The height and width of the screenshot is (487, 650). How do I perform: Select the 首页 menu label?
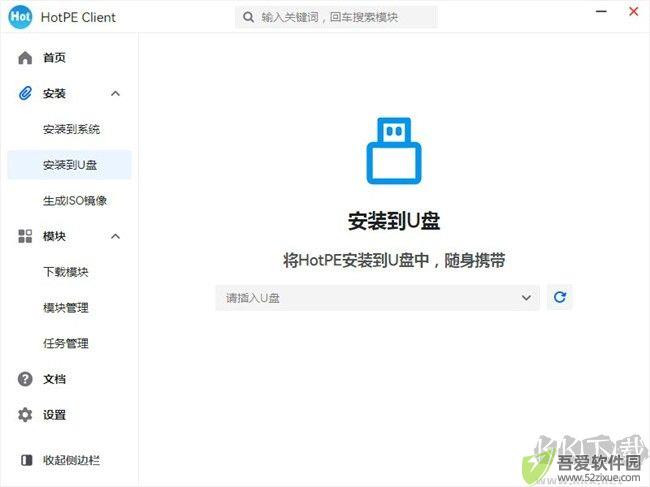[x=54, y=58]
